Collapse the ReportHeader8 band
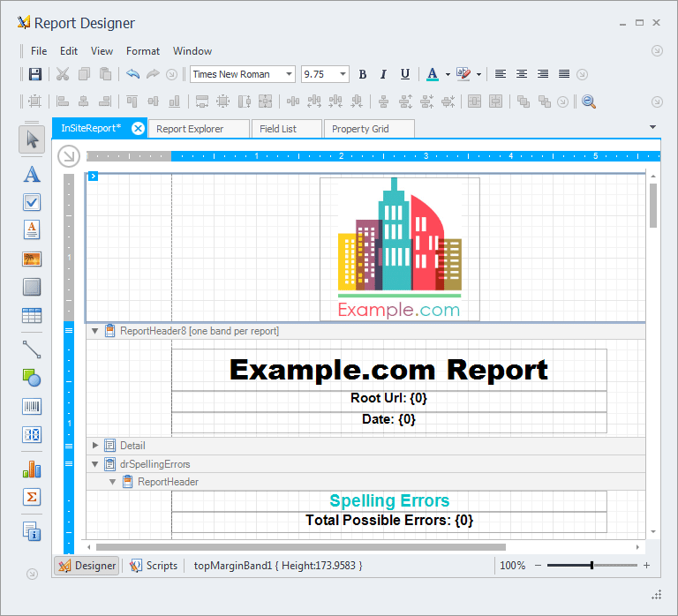678x616 pixels. (94, 331)
